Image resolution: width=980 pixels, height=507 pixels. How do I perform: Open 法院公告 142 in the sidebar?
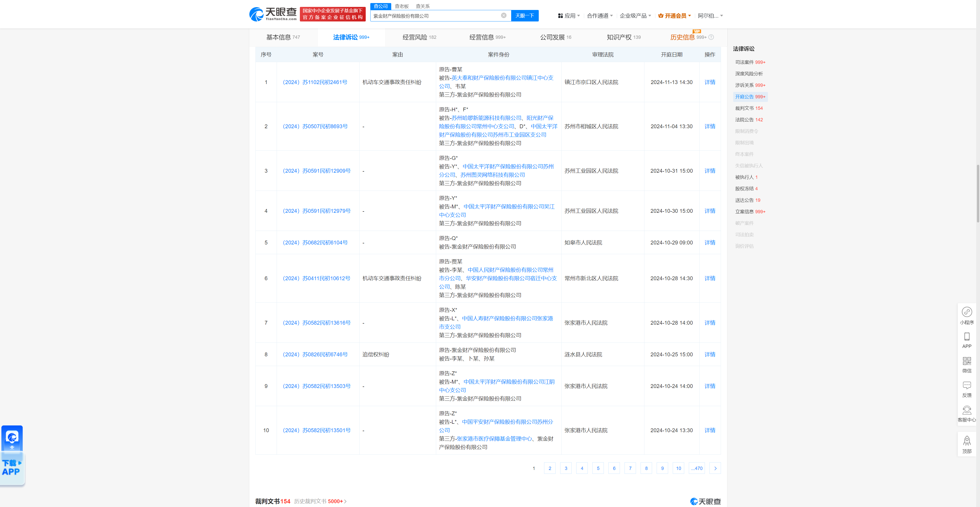(749, 120)
